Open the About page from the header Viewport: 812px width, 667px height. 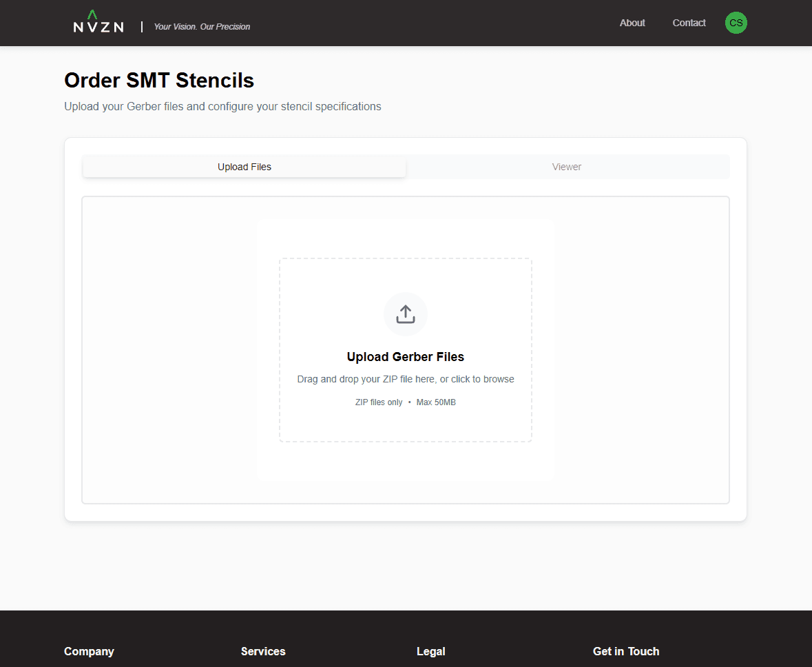point(632,23)
